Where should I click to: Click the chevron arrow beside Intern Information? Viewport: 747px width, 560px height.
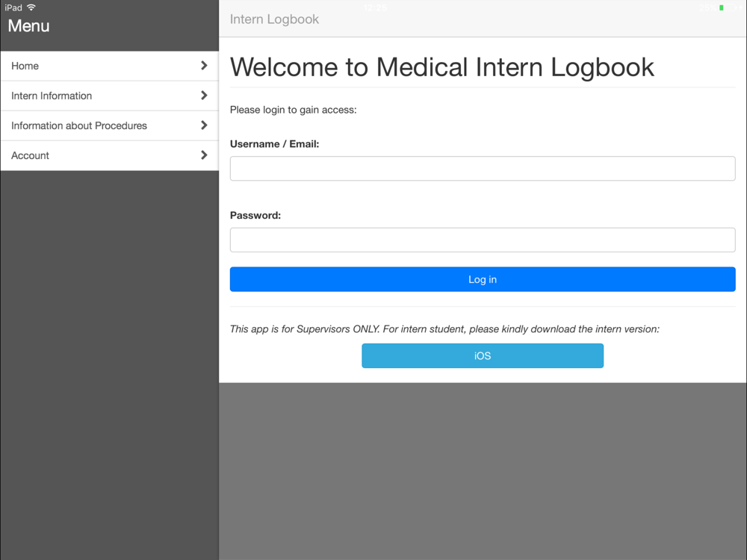[x=204, y=96]
